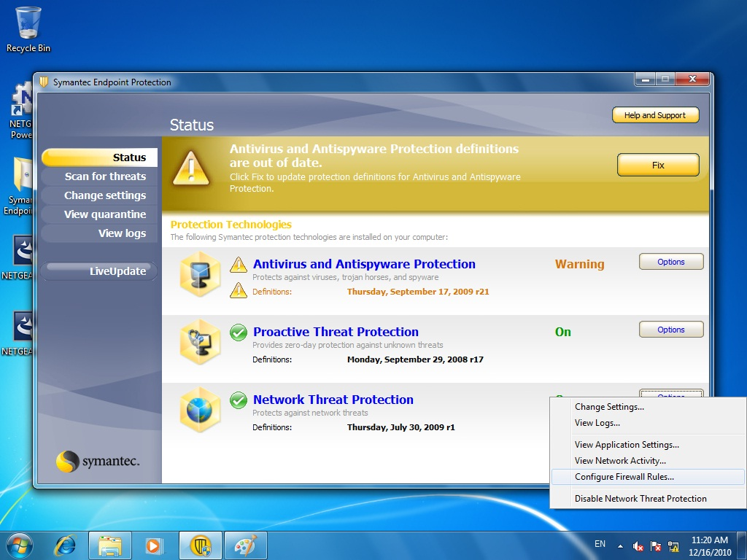Choose Change Settings... in context menu
This screenshot has width=747, height=560.
pyautogui.click(x=648, y=407)
